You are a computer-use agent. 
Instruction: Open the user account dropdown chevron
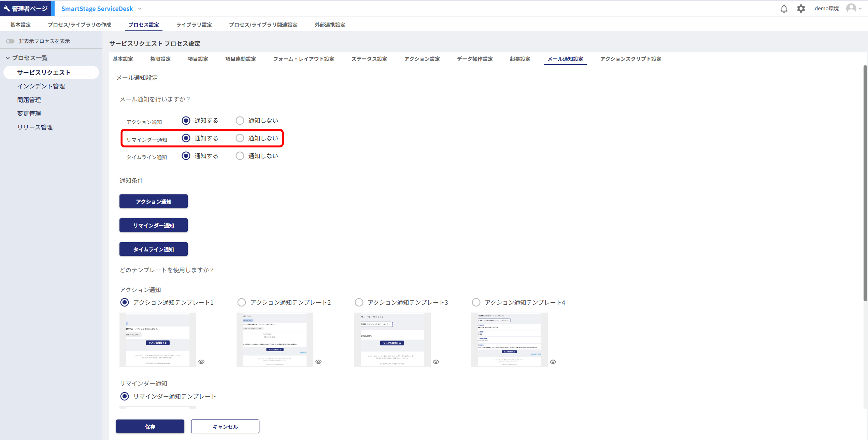pos(860,9)
